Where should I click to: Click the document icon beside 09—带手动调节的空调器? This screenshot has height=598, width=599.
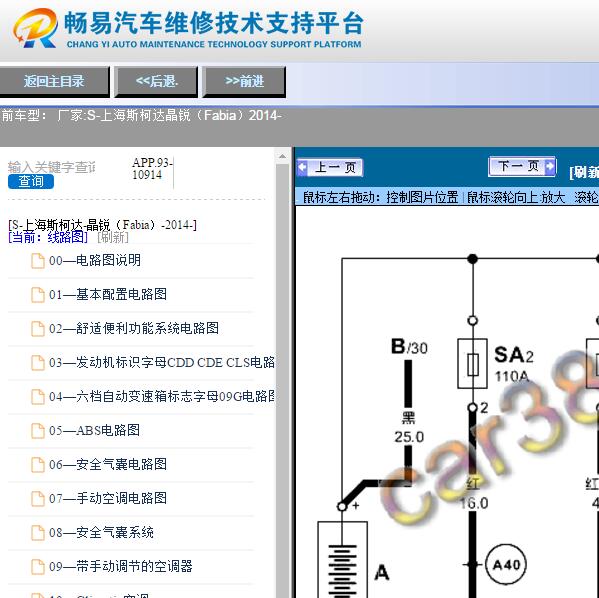click(37, 567)
